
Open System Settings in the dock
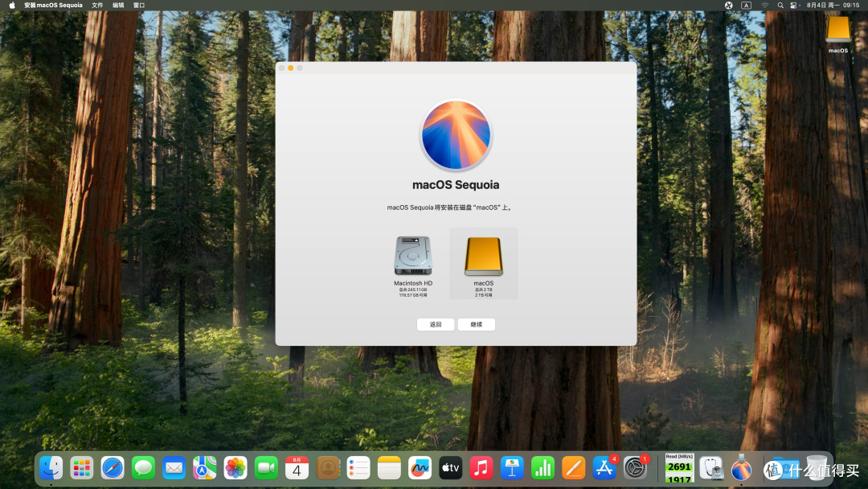635,468
